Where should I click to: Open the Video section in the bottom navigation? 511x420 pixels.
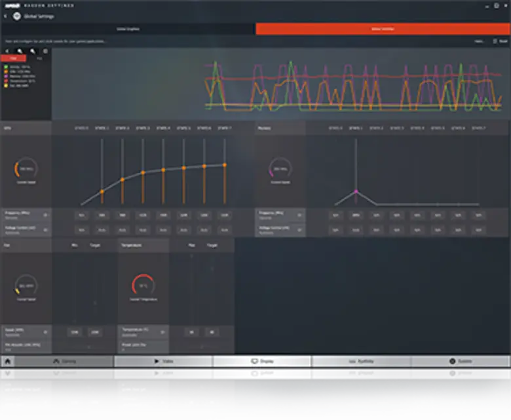click(x=163, y=361)
